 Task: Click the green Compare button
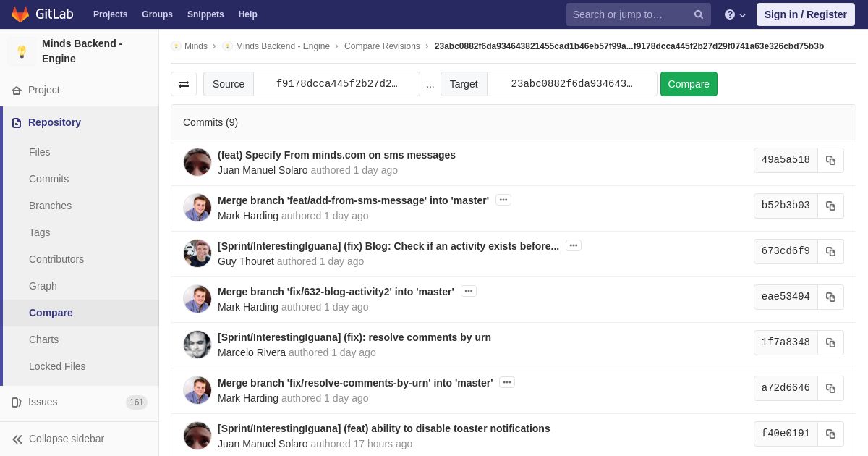(x=689, y=84)
